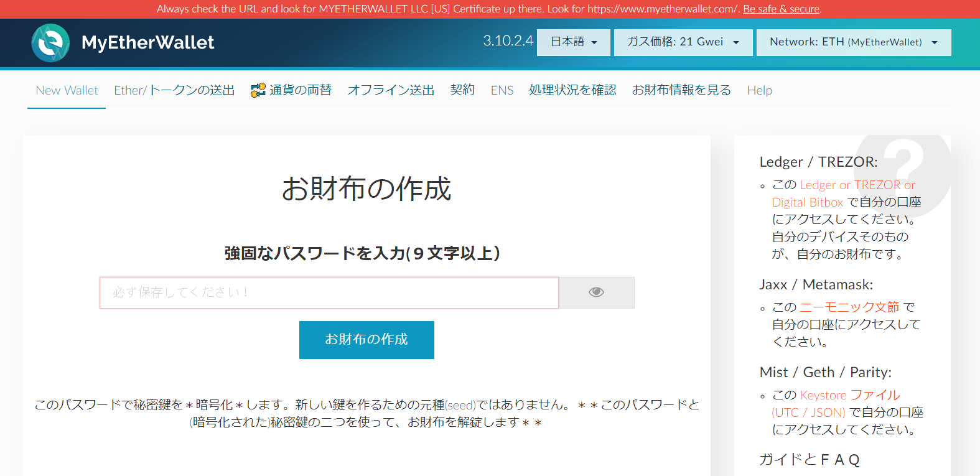Open the Ether/トークンの送出 tab
Image resolution: width=980 pixels, height=476 pixels.
click(x=174, y=91)
